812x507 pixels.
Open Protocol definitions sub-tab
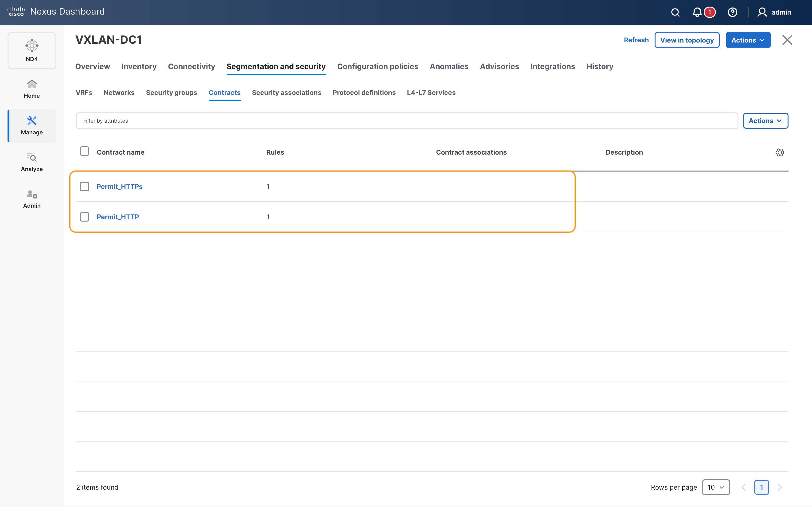[364, 93]
